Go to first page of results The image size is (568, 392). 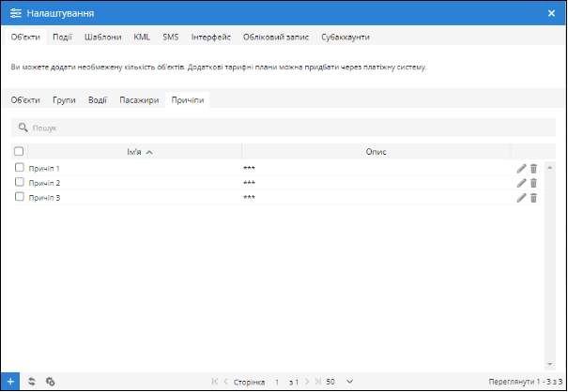click(x=215, y=382)
